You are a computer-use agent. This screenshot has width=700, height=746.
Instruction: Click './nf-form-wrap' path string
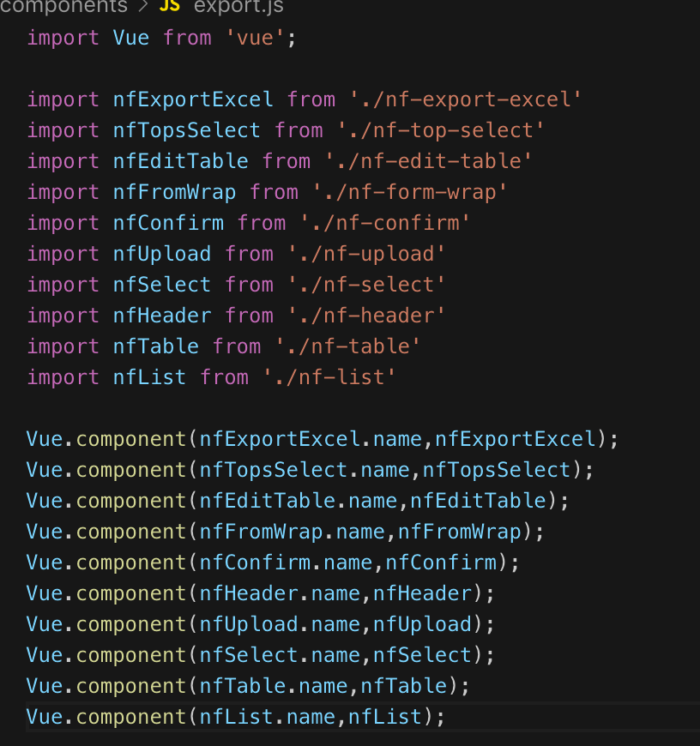[410, 192]
